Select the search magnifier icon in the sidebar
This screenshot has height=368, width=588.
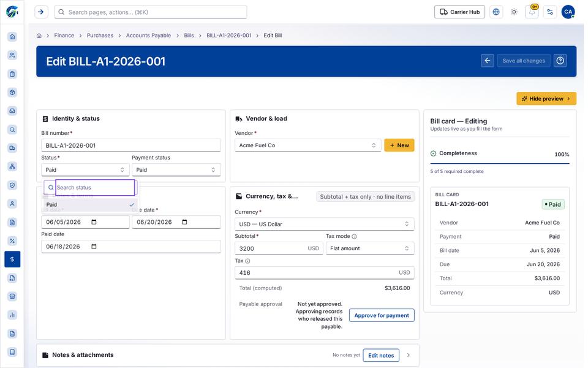[12, 129]
